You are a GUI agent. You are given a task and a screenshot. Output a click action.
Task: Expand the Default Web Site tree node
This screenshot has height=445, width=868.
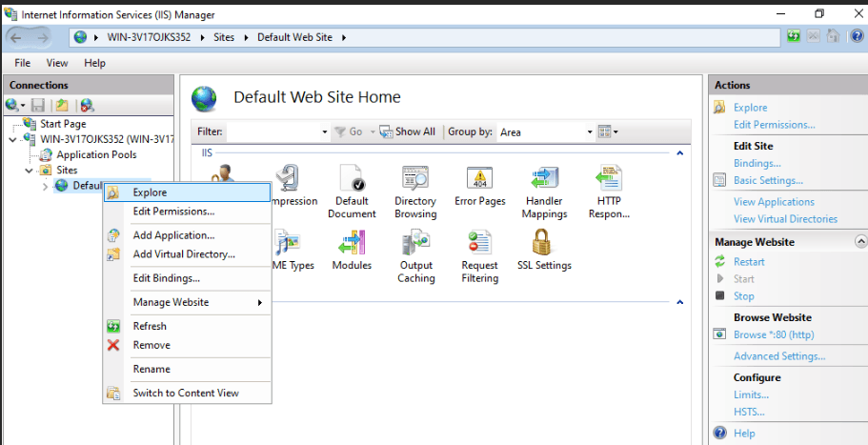click(46, 186)
